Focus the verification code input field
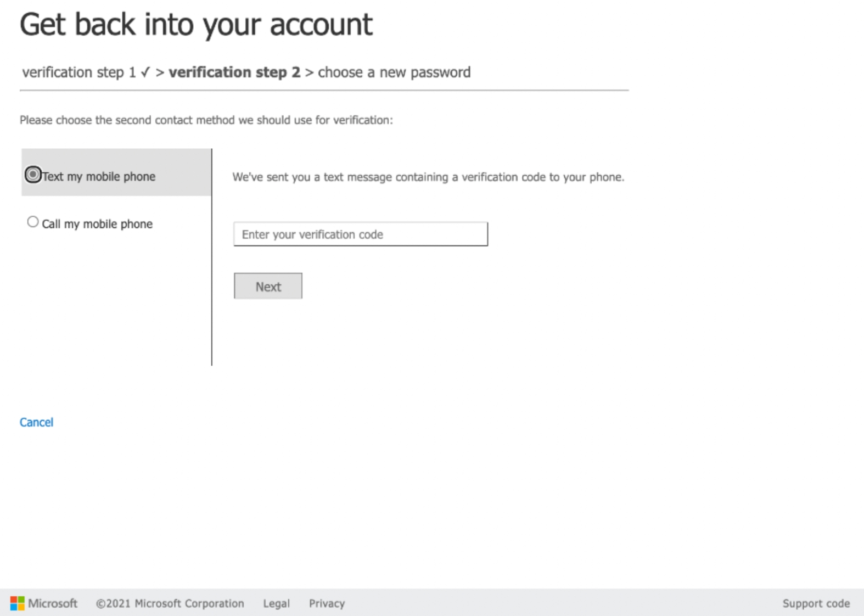Viewport: 864px width, 616px height. 360,234
